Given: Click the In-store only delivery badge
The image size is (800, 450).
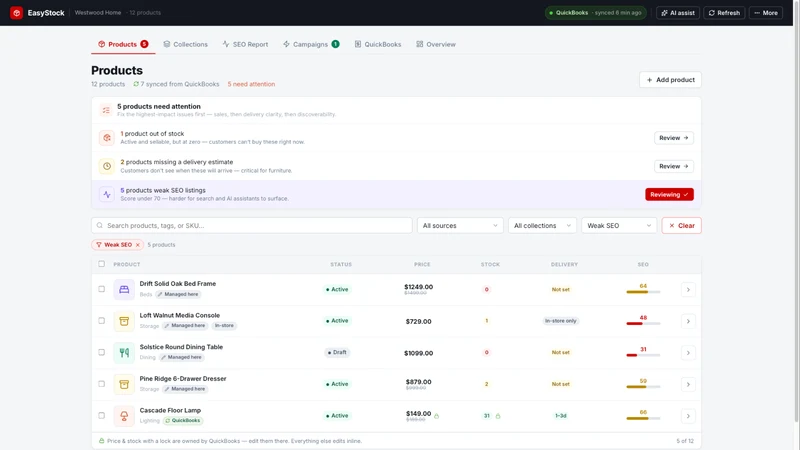Looking at the screenshot, I should (560, 321).
